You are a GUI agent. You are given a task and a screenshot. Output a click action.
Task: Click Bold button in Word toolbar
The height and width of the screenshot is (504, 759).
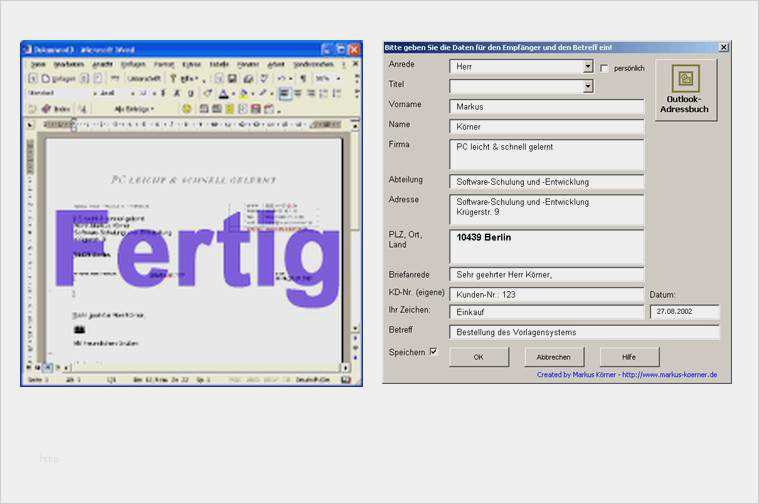coord(163,93)
